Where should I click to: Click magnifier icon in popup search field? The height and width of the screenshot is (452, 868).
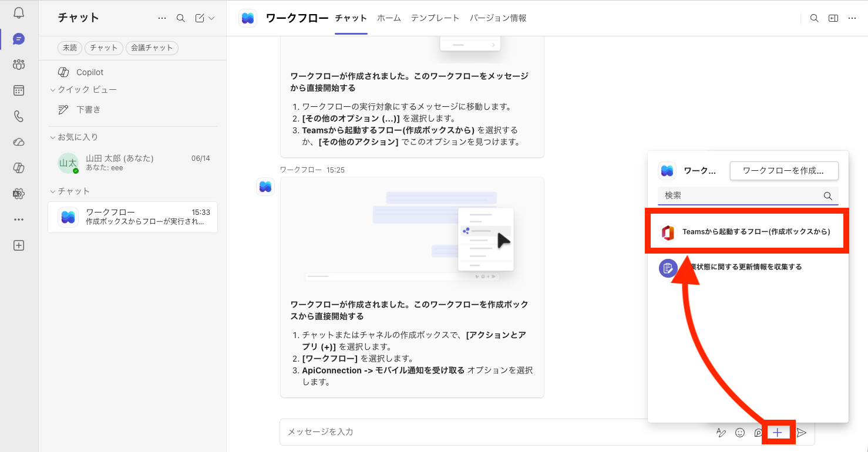828,196
